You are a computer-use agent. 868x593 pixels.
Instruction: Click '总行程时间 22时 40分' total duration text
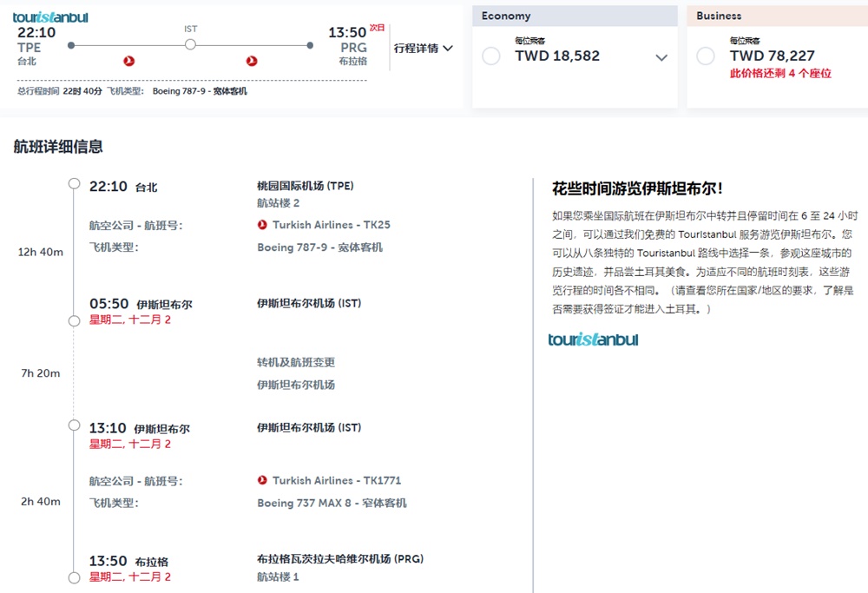pos(60,91)
